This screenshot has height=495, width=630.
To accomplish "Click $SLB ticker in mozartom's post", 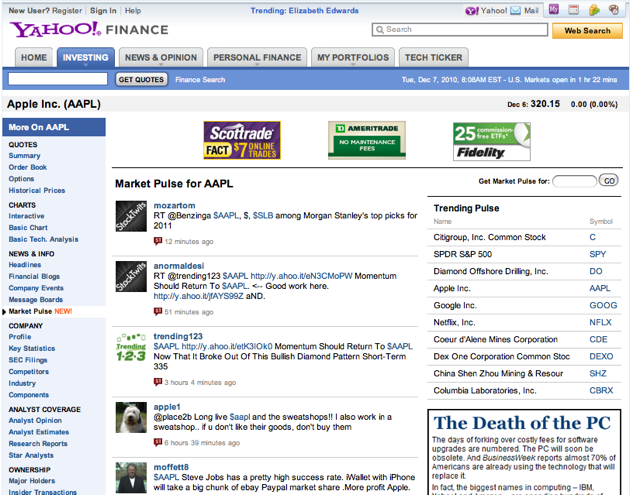I will (263, 216).
